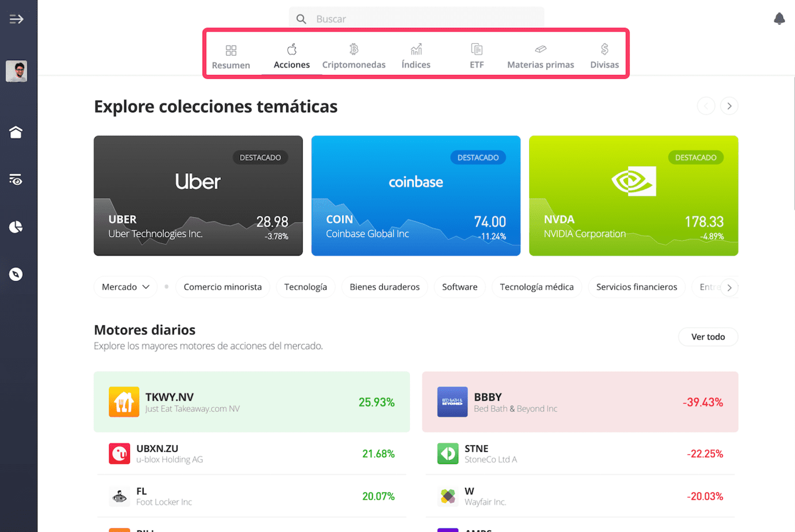Click the -39.43% change value

pos(703,402)
